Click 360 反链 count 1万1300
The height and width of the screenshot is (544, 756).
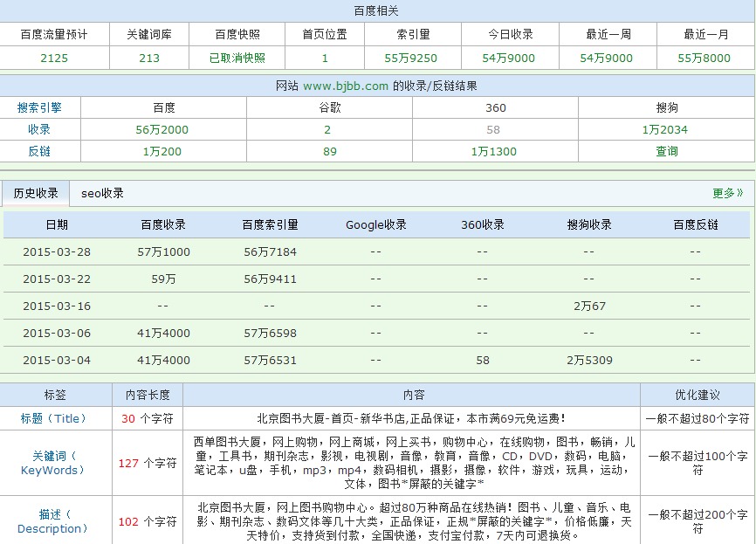tap(493, 151)
